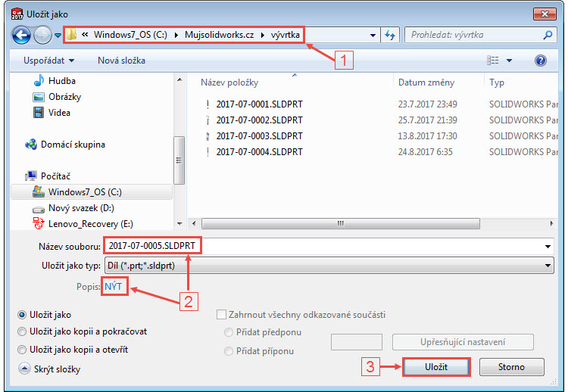Select file 2017-07-0001.SLDPRT
568x392 pixels.
pos(259,104)
